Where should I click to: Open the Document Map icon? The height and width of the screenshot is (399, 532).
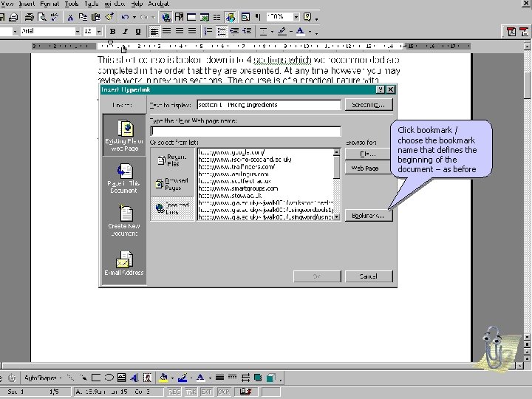click(245, 16)
